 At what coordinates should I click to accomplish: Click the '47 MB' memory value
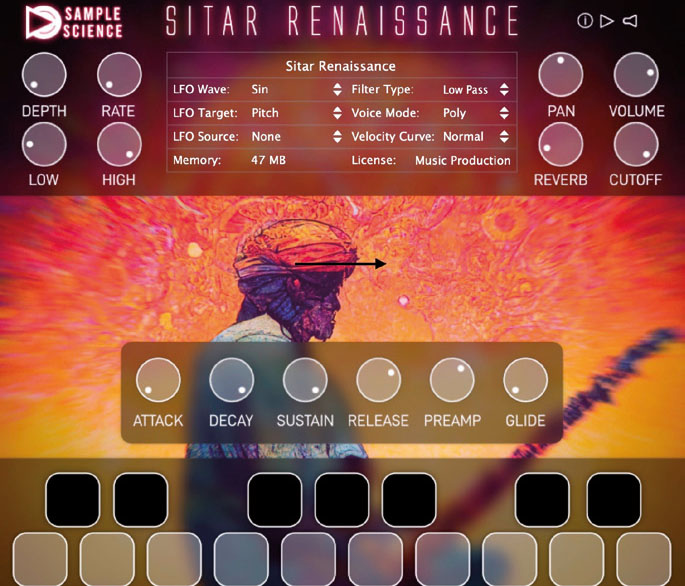coord(268,160)
